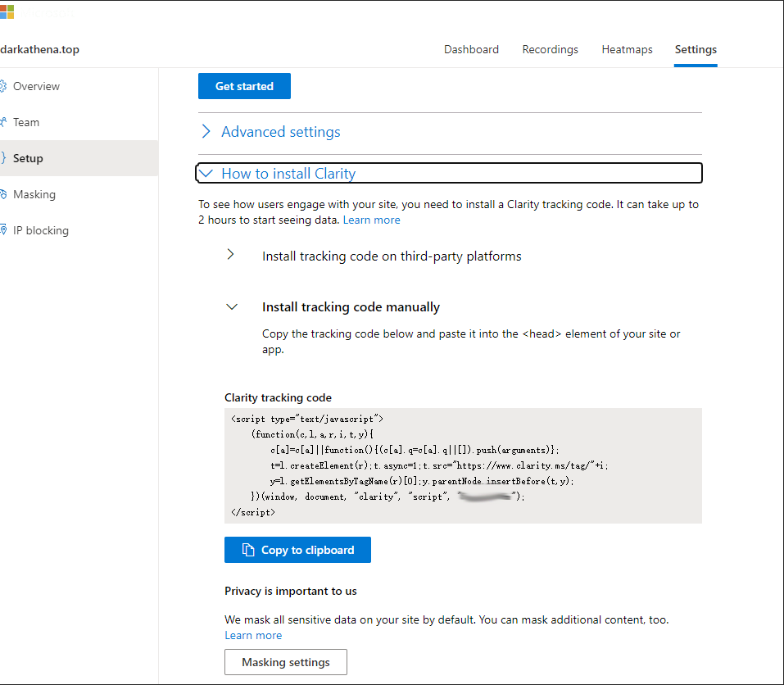
Task: Click Install tracking code on third-party platforms
Action: 392,256
